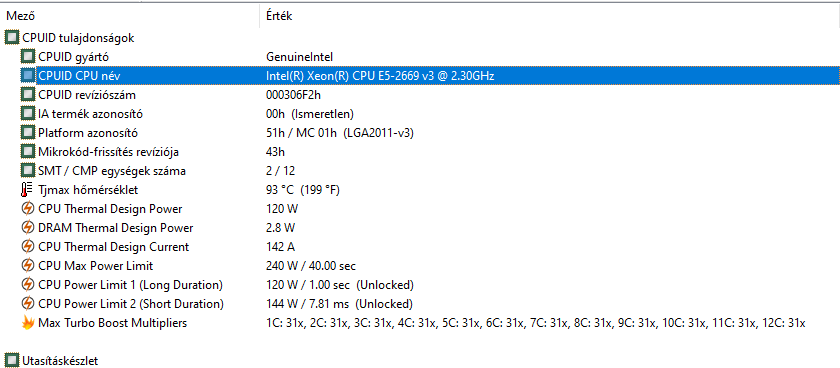Click the thermometer icon next to Tjmax hőmérséklet

27,190
